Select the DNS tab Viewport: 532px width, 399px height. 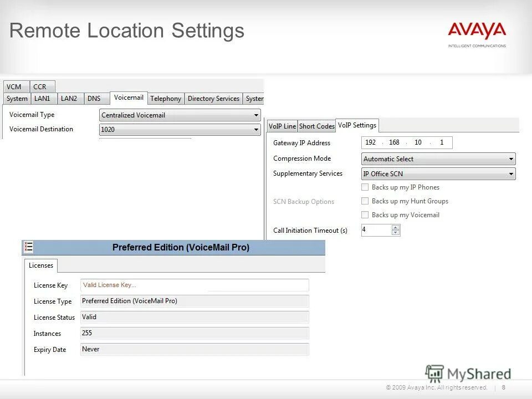tap(95, 98)
